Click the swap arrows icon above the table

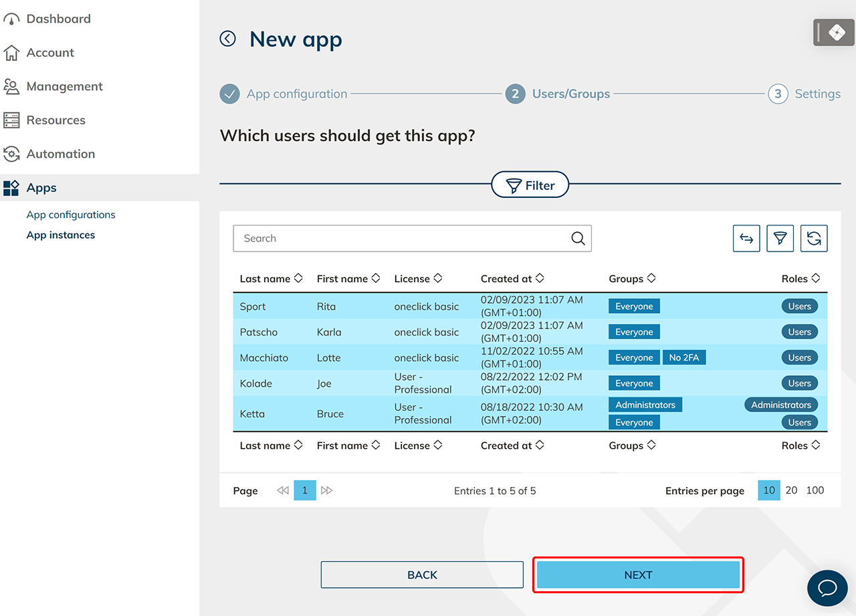click(x=746, y=239)
